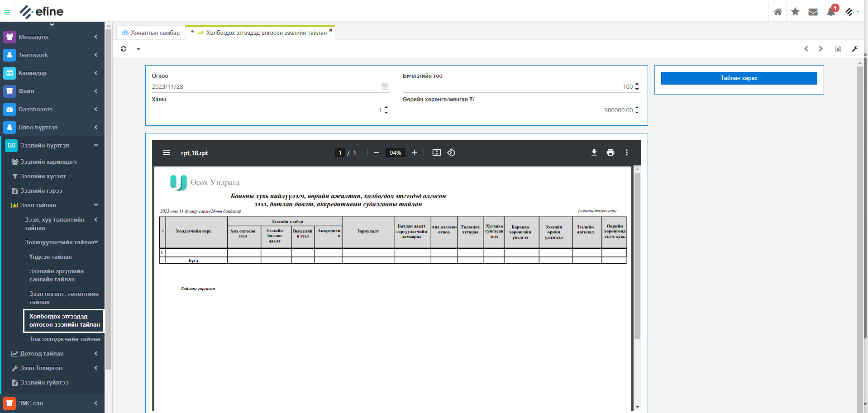Open Зээл олголт, төлөлтийн тайлан
Viewport: 868px width, 413px height.
(x=64, y=298)
